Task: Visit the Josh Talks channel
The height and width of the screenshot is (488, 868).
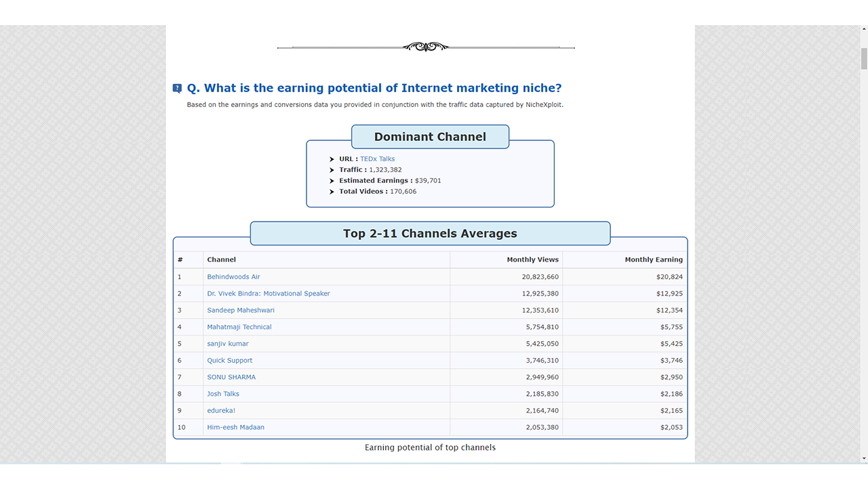Action: click(223, 394)
